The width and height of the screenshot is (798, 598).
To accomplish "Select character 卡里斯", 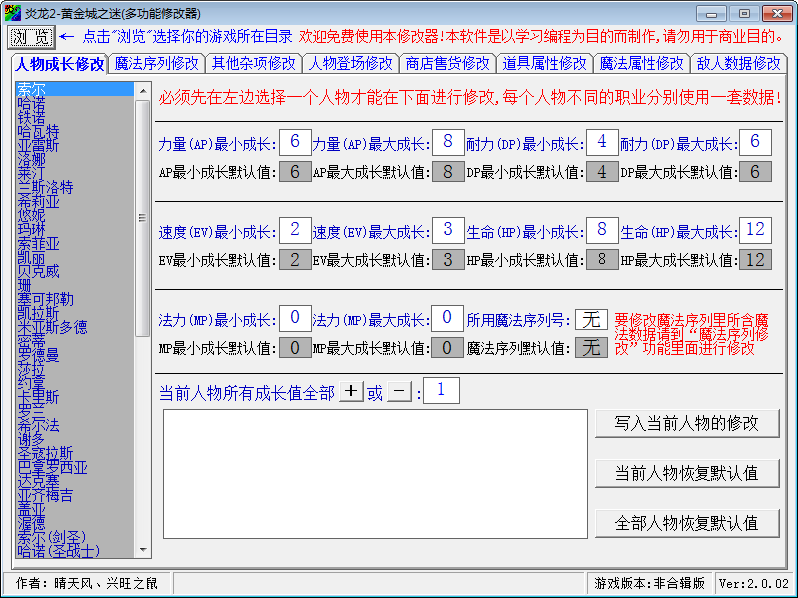I will click(75, 397).
